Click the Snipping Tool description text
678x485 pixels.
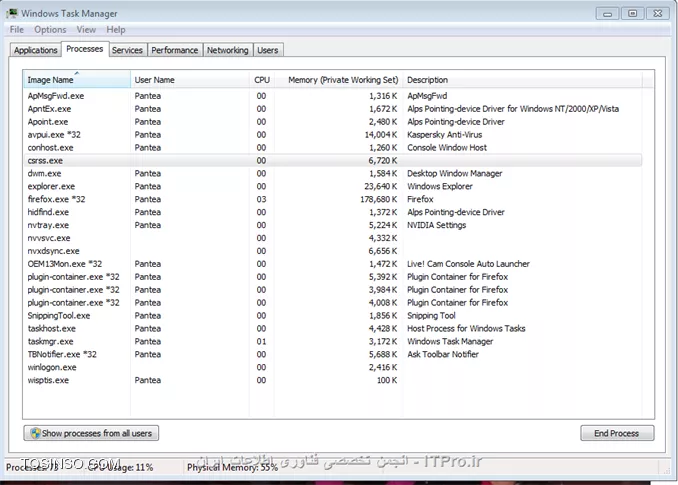click(x=431, y=316)
